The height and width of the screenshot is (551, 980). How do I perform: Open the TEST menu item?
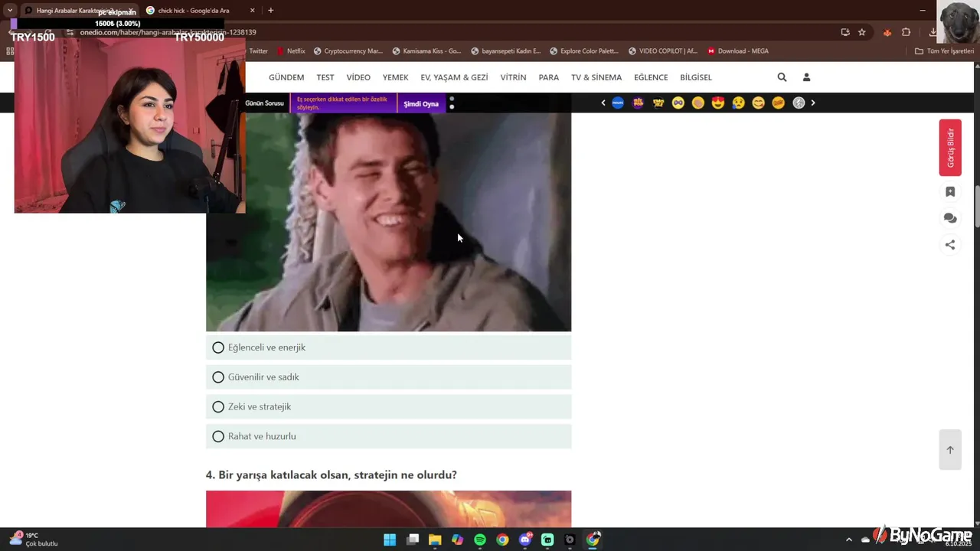pos(325,77)
